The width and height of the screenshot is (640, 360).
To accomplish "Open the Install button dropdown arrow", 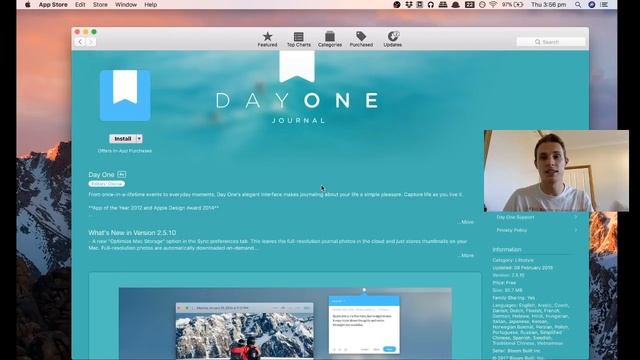I will coord(139,139).
